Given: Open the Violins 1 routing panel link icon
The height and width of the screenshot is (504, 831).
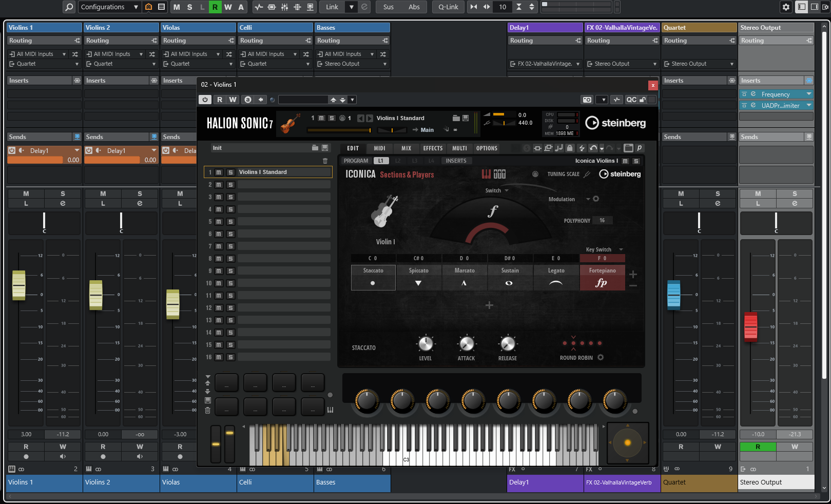Looking at the screenshot, I should click(x=78, y=41).
